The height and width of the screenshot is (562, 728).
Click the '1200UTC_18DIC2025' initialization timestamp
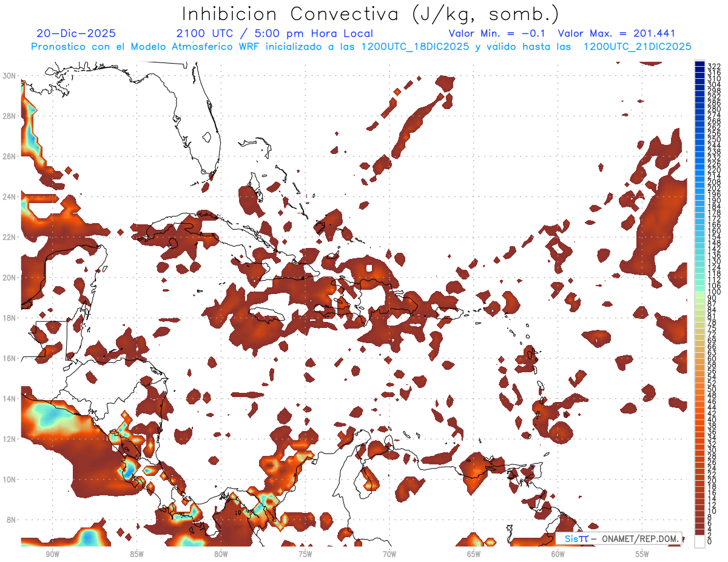(413, 47)
